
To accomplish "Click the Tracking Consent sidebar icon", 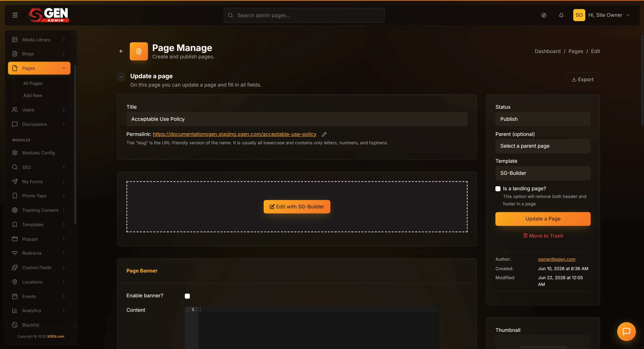I will tap(15, 210).
